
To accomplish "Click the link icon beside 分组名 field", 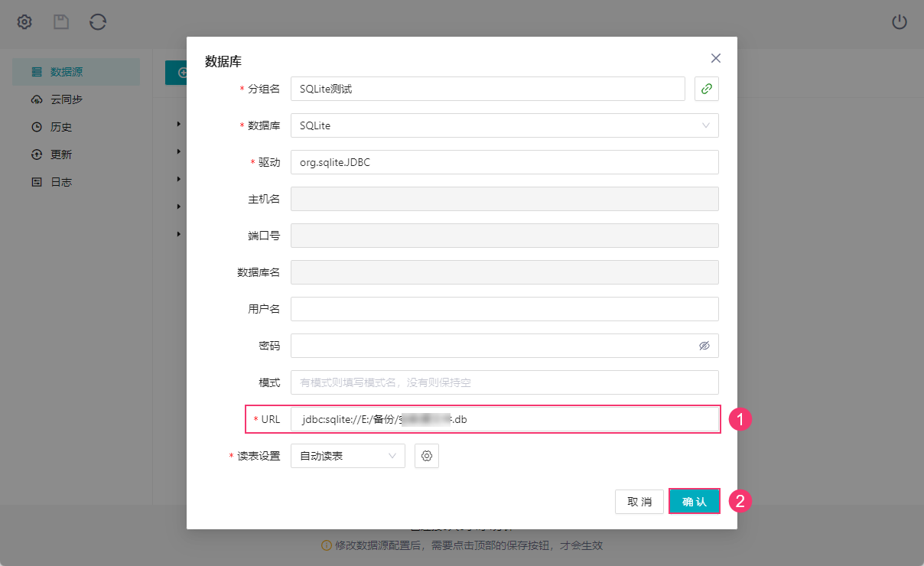I will pyautogui.click(x=707, y=89).
